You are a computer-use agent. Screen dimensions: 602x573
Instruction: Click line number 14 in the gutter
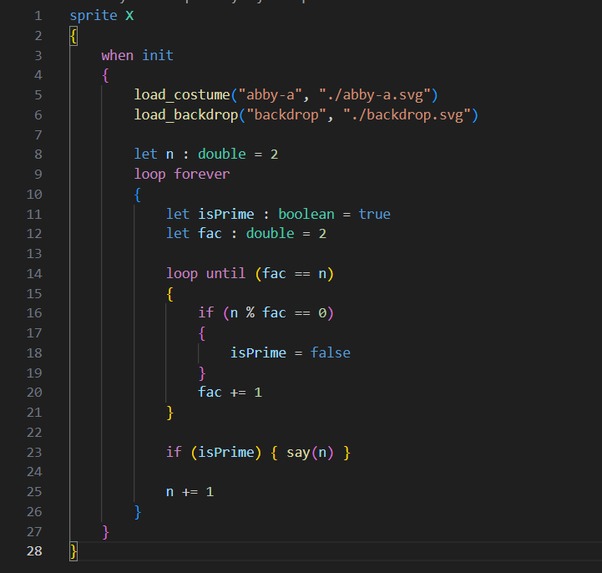coord(34,274)
